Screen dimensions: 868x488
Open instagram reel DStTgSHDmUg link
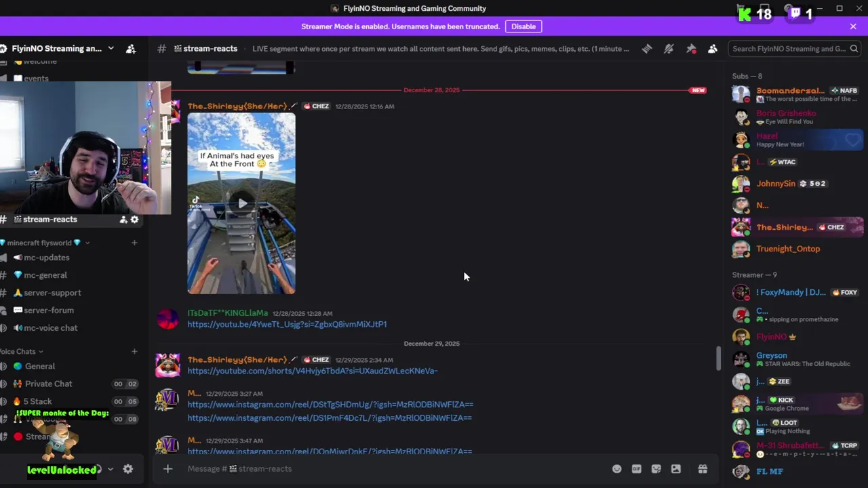coord(330,405)
